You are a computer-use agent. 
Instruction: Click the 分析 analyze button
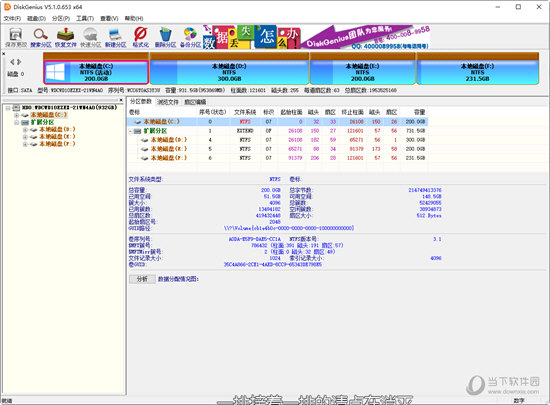pos(142,279)
